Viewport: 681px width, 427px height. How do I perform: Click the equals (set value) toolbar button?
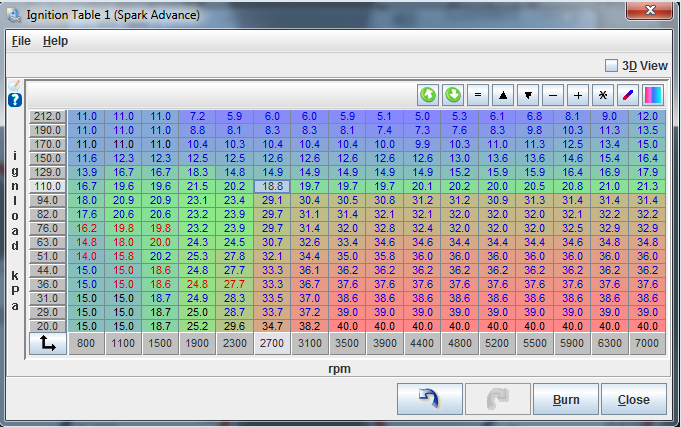point(478,95)
